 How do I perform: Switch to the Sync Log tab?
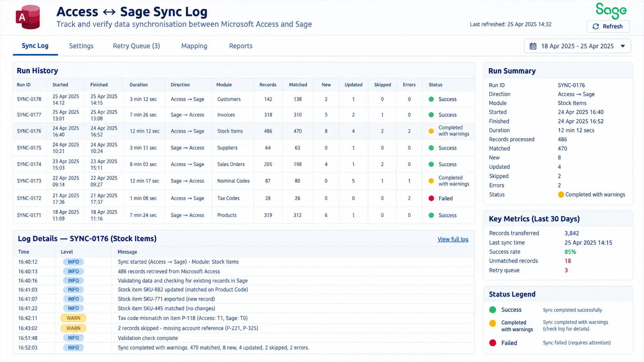(35, 46)
